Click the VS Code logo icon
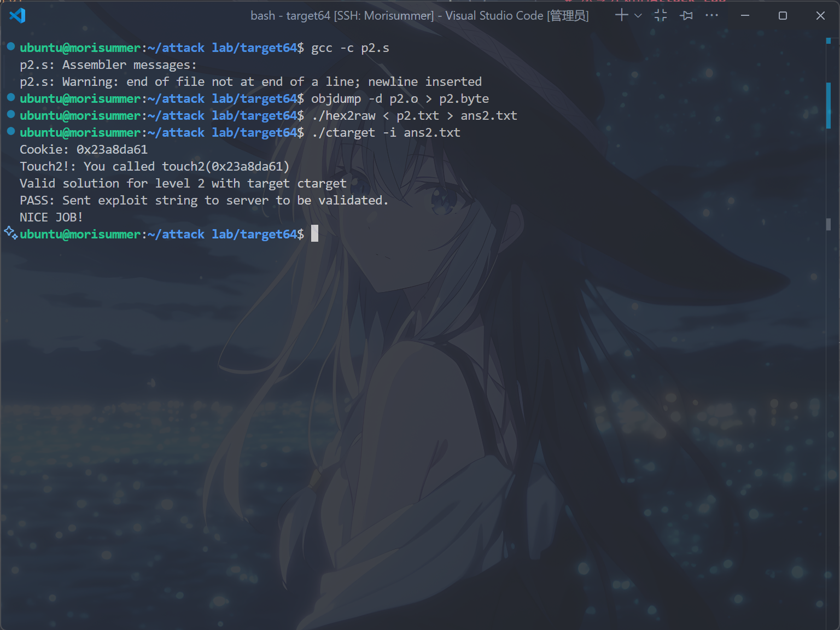 [x=17, y=15]
